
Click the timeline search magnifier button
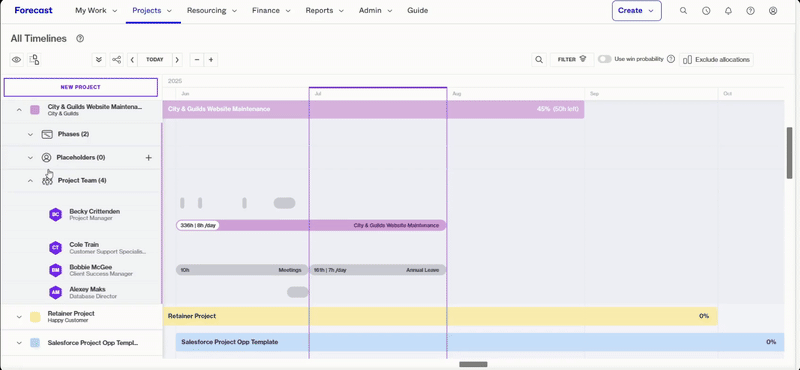click(539, 60)
